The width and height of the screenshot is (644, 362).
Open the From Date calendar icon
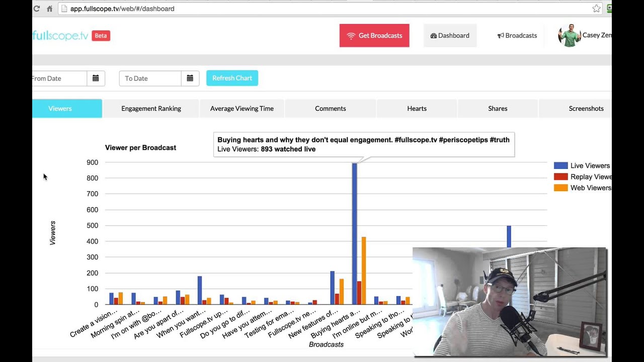click(x=96, y=78)
